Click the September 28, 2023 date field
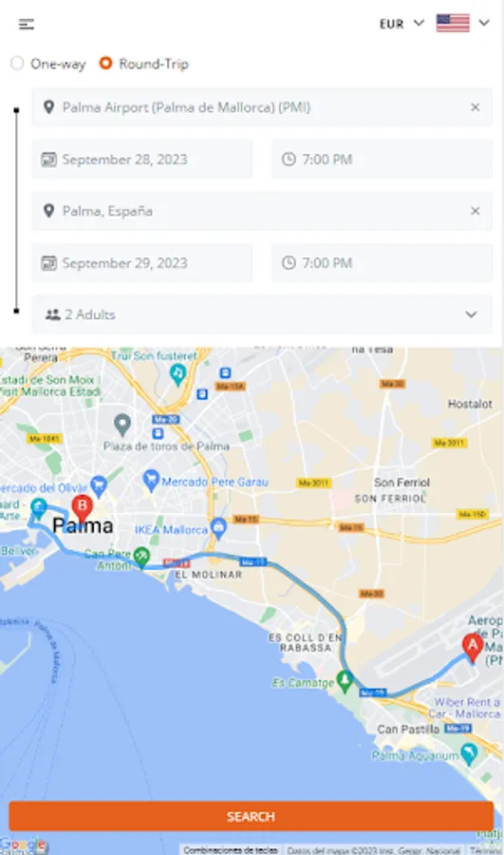This screenshot has width=504, height=855. (x=141, y=160)
